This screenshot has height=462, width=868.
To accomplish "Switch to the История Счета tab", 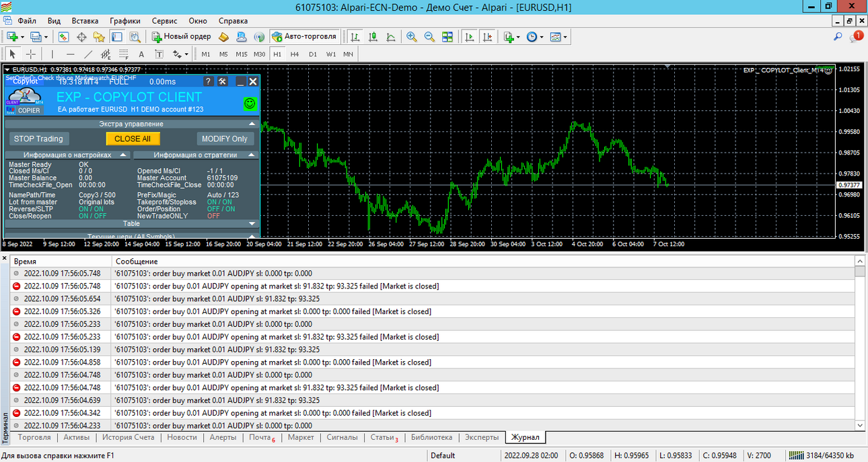I will pyautogui.click(x=129, y=437).
